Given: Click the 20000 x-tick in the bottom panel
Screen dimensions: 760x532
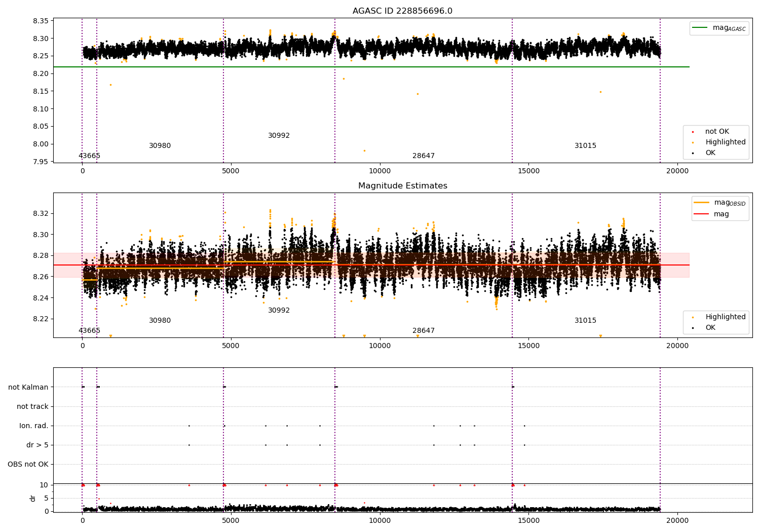Looking at the screenshot, I should click(x=677, y=520).
